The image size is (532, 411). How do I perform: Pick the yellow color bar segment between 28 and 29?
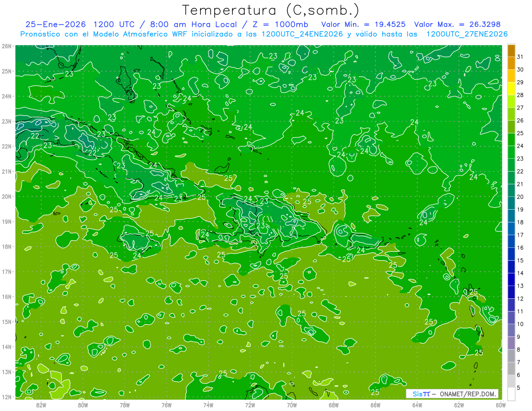click(x=511, y=89)
